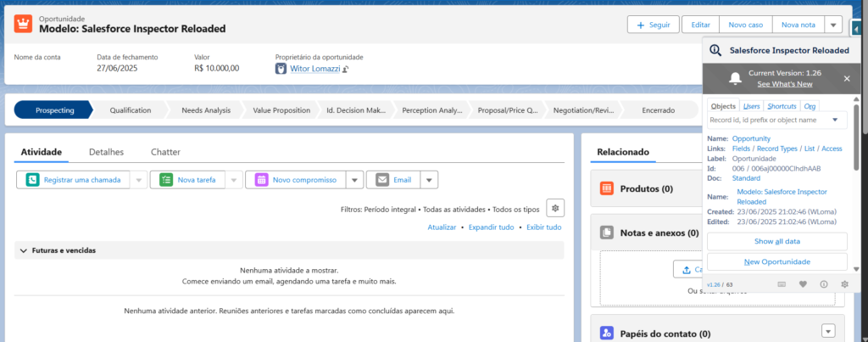
Task: Click Show all data button
Action: pyautogui.click(x=777, y=241)
